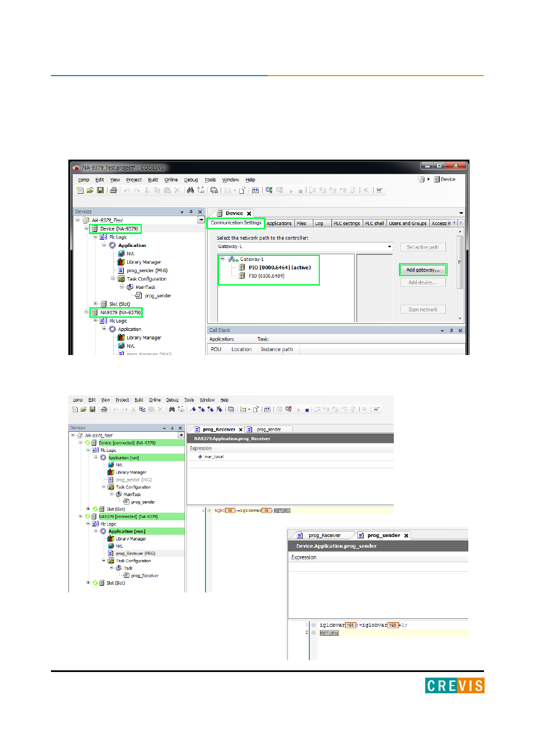
Task: Click the Open project icon in the connected-session window
Action: coord(83,409)
